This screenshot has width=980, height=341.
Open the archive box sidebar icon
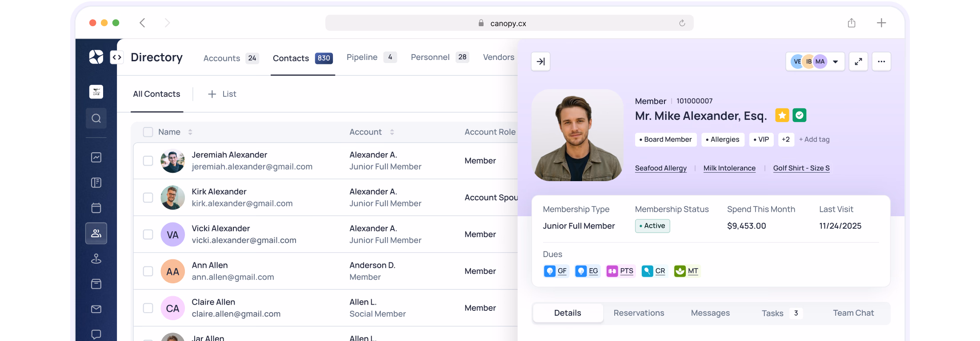tap(96, 284)
